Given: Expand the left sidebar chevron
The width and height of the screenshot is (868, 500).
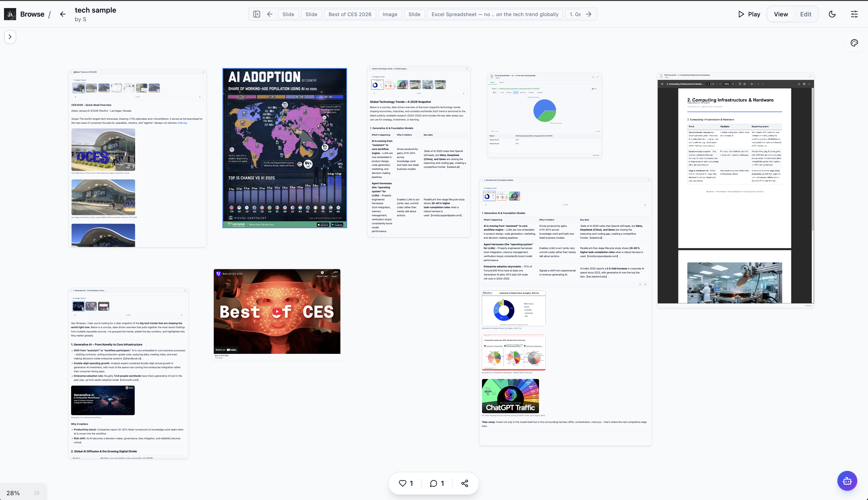Looking at the screenshot, I should coord(10,37).
